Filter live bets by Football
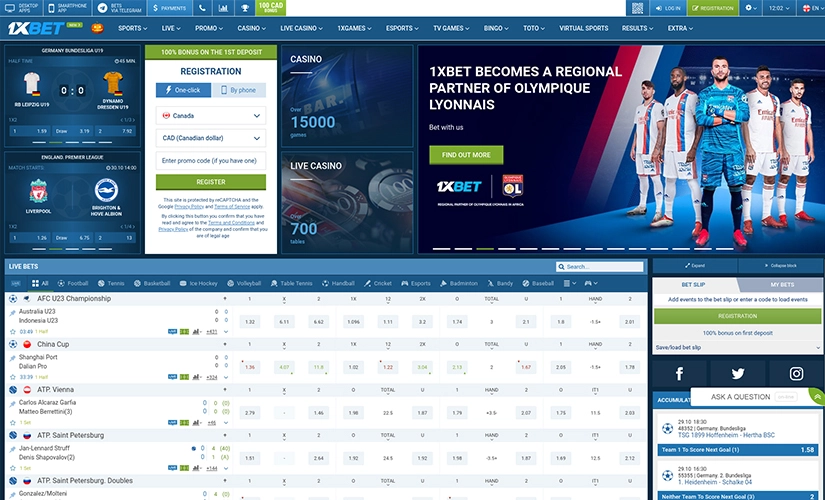This screenshot has height=500, width=825. tap(73, 283)
